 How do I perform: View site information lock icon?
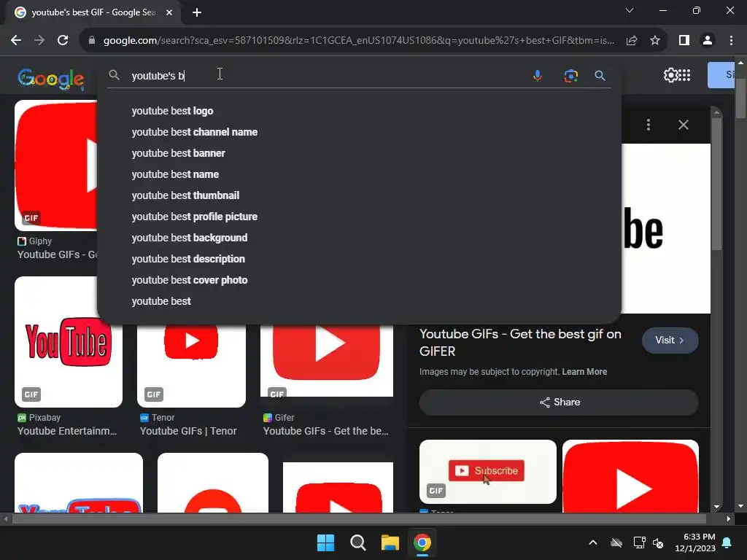[x=92, y=41]
